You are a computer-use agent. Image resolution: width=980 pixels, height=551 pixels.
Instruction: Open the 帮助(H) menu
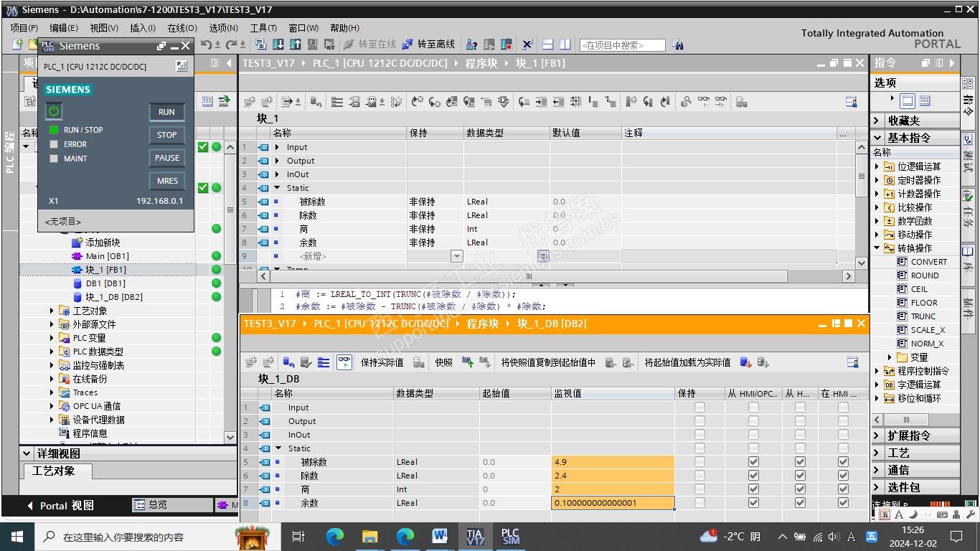[344, 28]
